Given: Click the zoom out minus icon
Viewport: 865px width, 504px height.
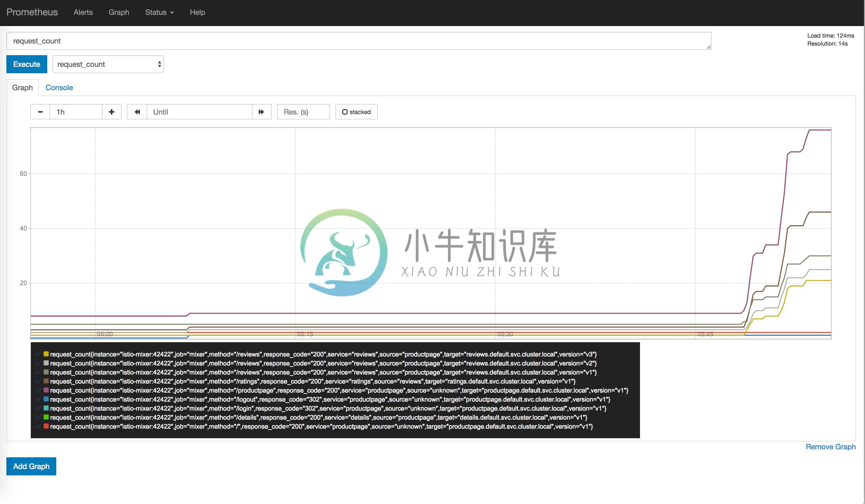Looking at the screenshot, I should coord(40,112).
